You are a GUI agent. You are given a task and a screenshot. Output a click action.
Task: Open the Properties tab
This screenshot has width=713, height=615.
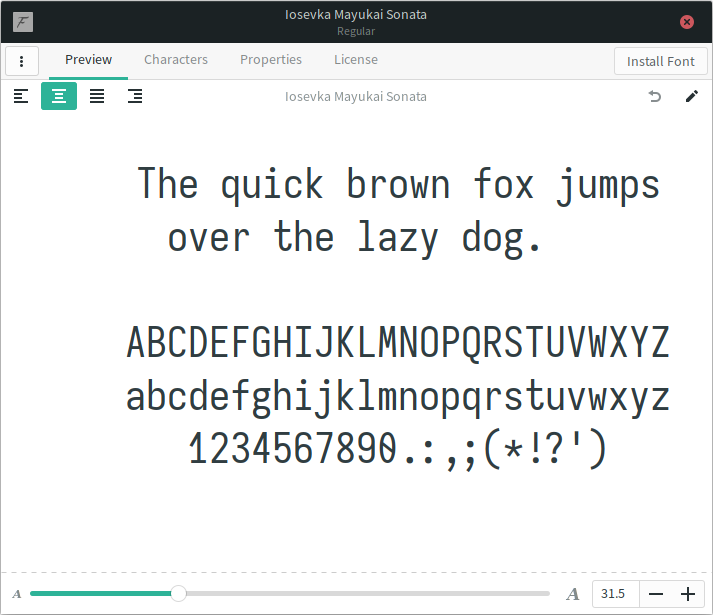pyautogui.click(x=271, y=60)
